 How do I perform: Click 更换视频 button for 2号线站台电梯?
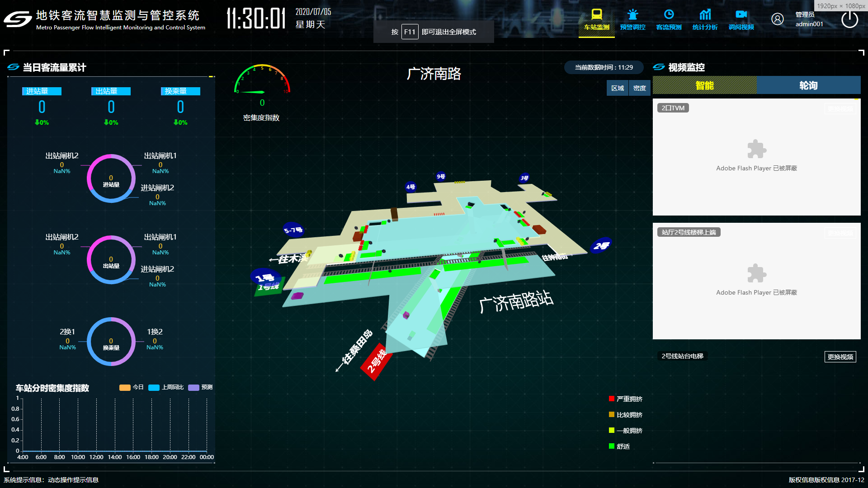[x=840, y=357]
